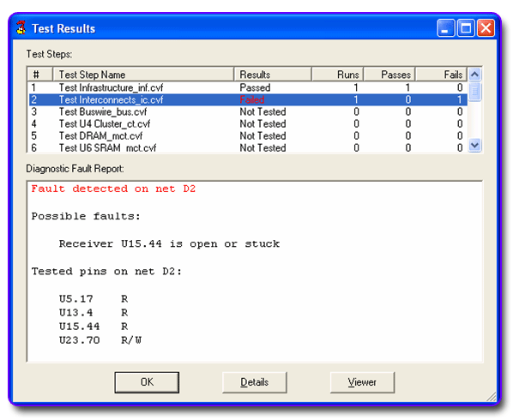Select the Test U6 SRAM_mct.cvf row

pos(248,147)
